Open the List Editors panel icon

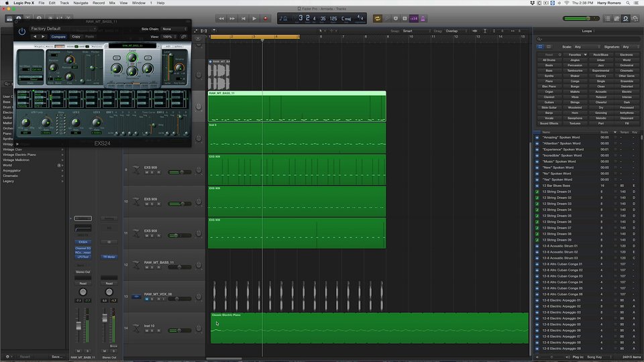(x=608, y=19)
